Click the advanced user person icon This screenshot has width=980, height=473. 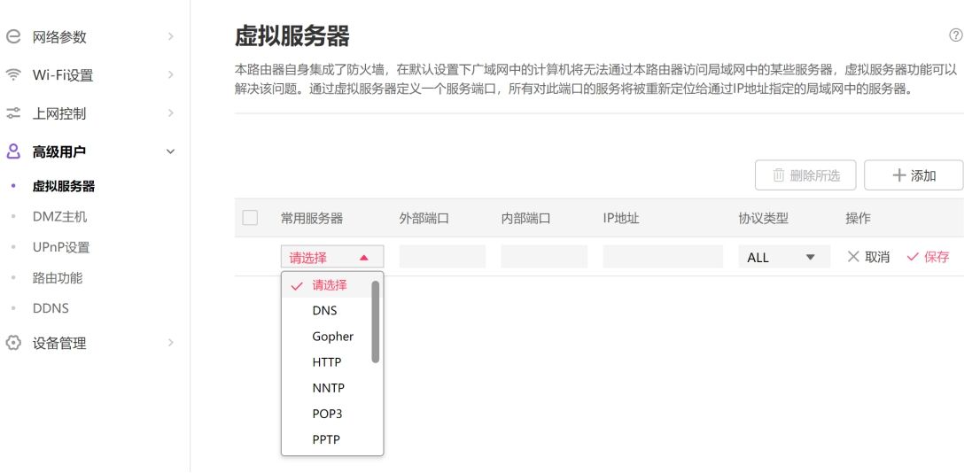point(13,151)
